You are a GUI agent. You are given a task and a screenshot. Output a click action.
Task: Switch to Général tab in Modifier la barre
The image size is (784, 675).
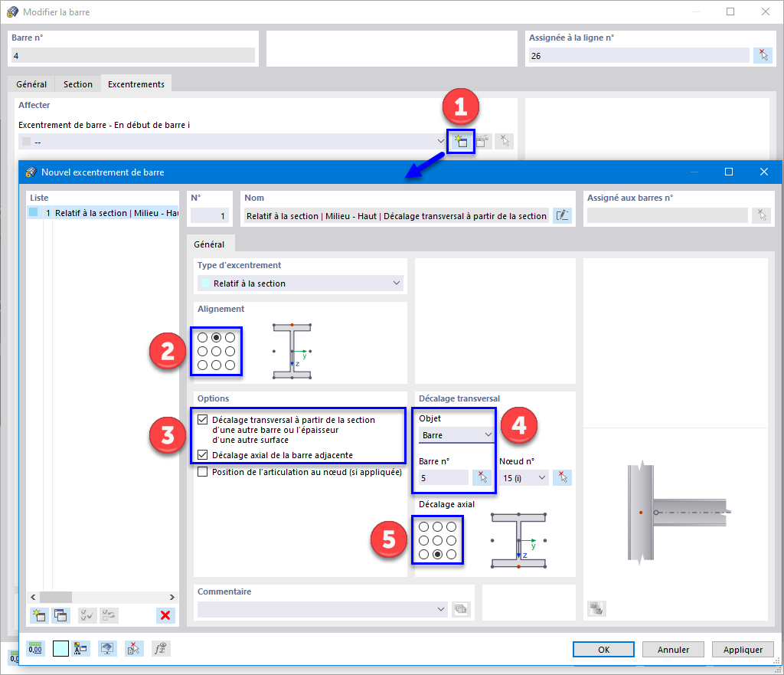point(31,84)
